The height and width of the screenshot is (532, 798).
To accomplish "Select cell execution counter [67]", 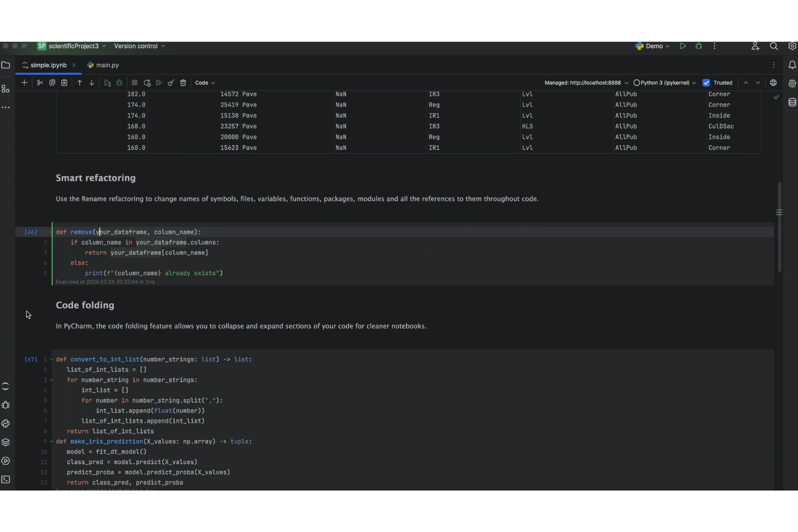I will click(x=31, y=360).
